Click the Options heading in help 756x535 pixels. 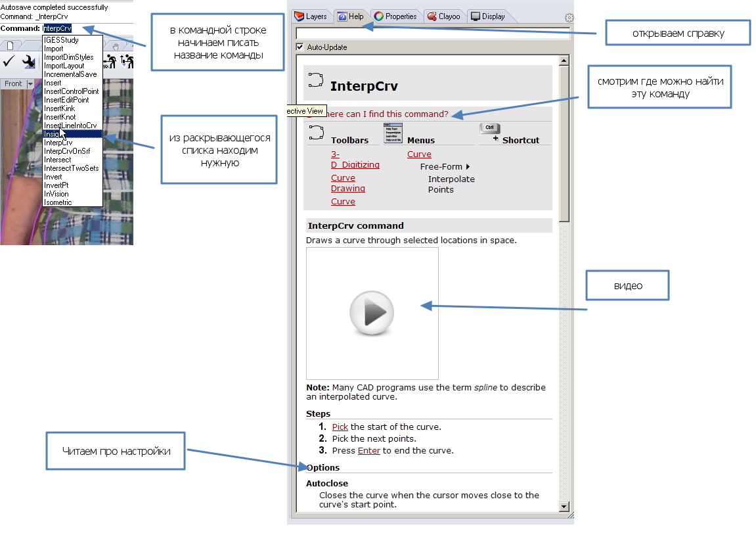pyautogui.click(x=323, y=467)
